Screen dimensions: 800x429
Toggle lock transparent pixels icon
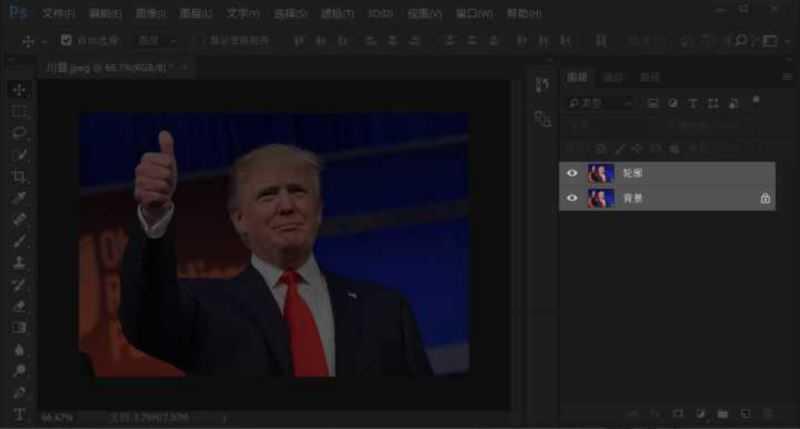[601, 148]
